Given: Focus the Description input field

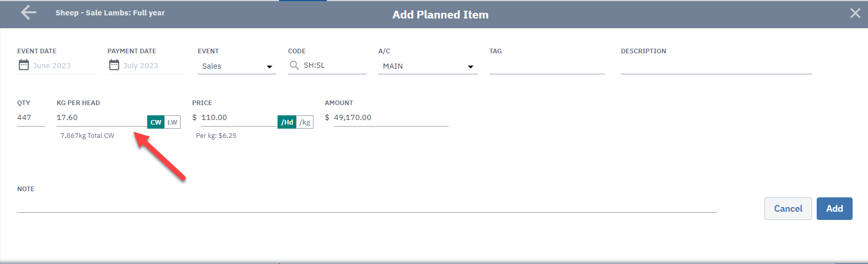Looking at the screenshot, I should point(716,66).
